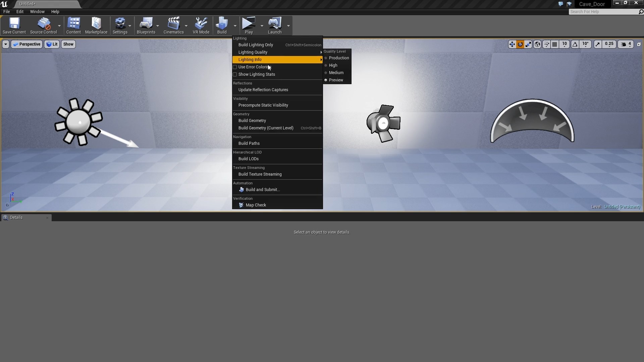Open Launch options dropdown arrow
The height and width of the screenshot is (362, 644).
pos(288,26)
